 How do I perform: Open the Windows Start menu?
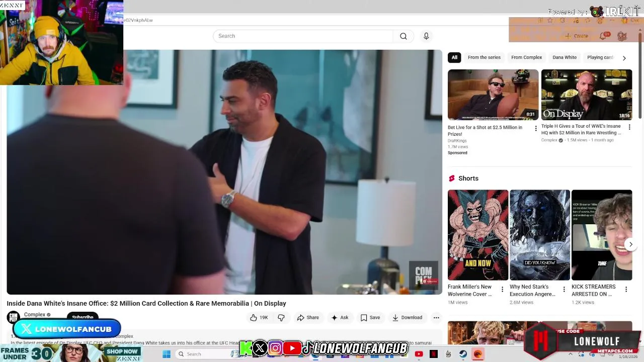(167, 354)
